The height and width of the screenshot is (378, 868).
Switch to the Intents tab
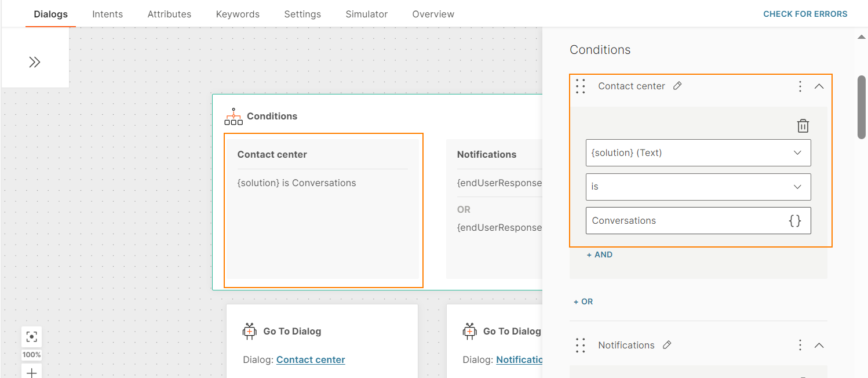tap(107, 14)
